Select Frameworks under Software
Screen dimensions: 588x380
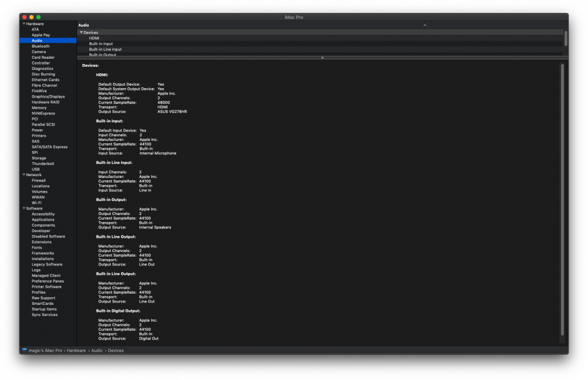point(43,253)
